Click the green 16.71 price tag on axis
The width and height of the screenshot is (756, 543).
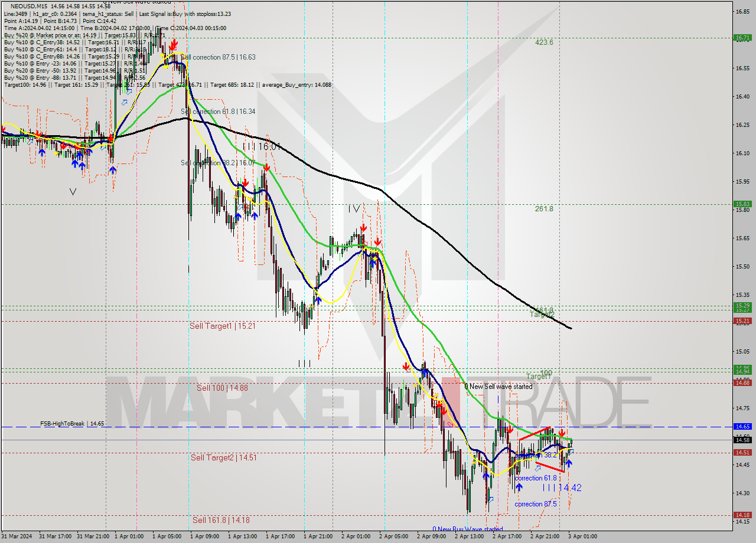(742, 38)
